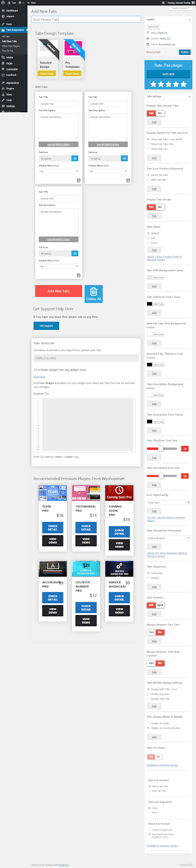Click the tabs shortcode field

[85, 358]
